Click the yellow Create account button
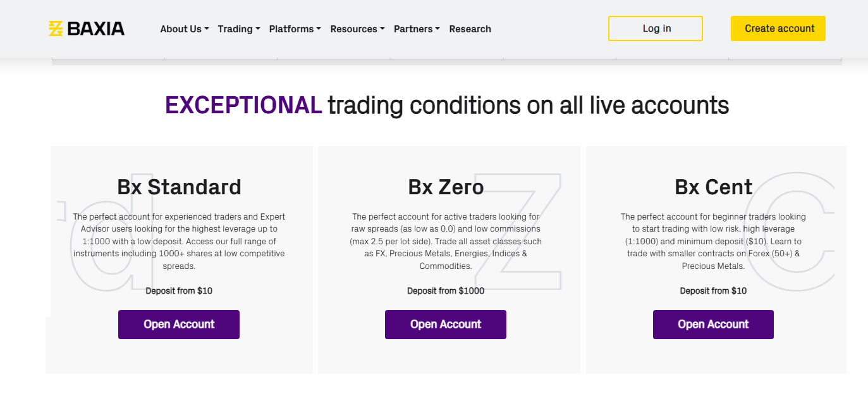Image resolution: width=868 pixels, height=417 pixels. 778,28
